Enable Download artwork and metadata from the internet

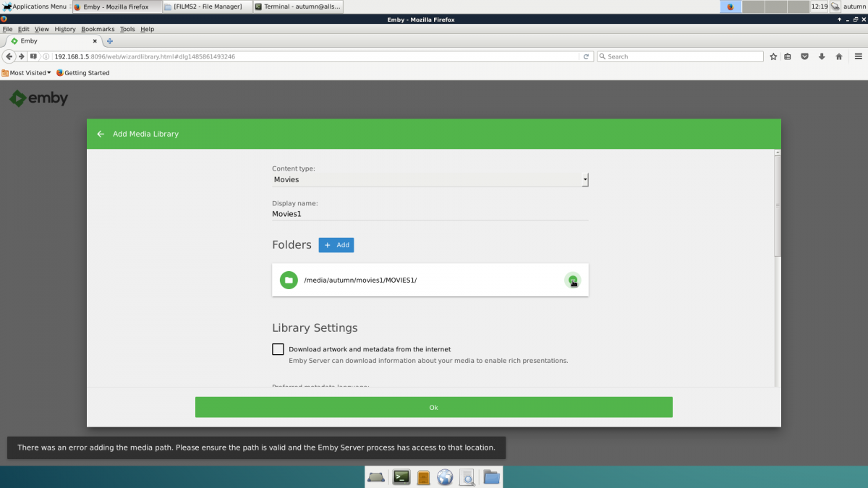(x=278, y=349)
